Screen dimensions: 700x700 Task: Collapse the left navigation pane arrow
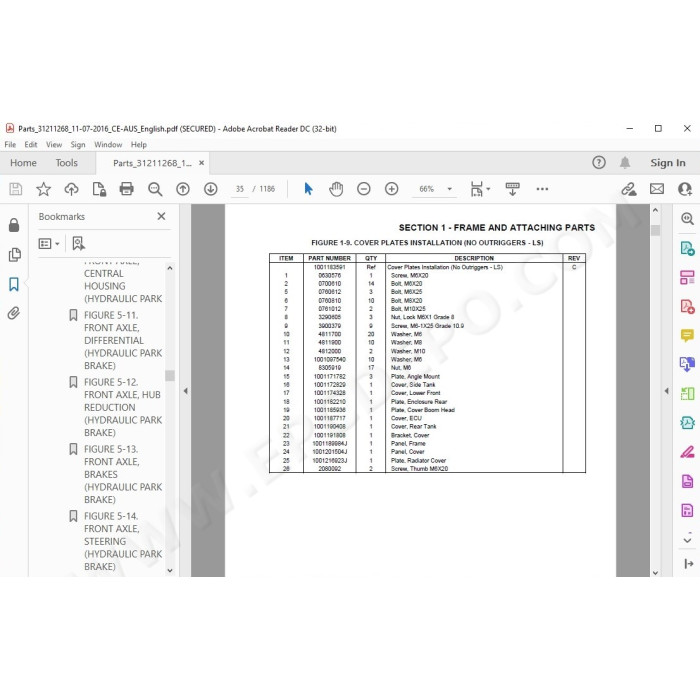coord(185,391)
